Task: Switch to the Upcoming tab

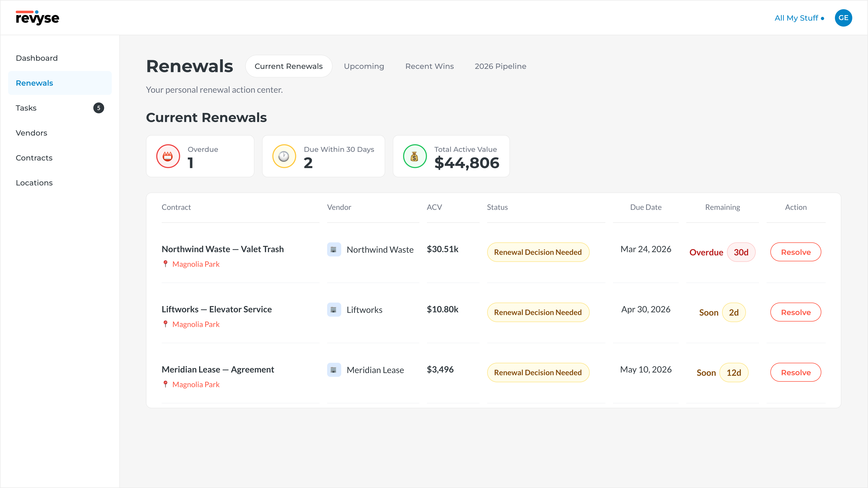Action: pyautogui.click(x=364, y=66)
